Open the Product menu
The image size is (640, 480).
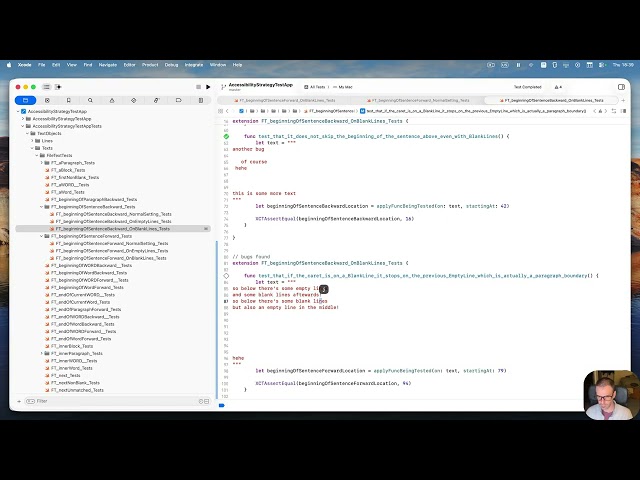coord(149,64)
